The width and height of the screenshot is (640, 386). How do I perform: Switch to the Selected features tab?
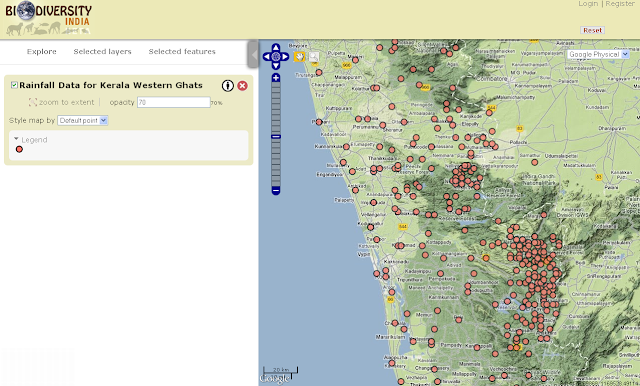pos(182,51)
